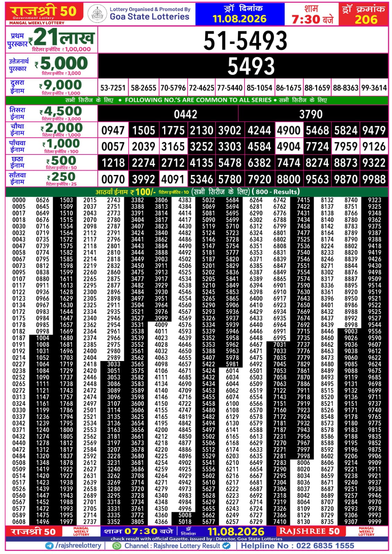Select eighth prize number 2015
The image size is (392, 554).
[90, 200]
